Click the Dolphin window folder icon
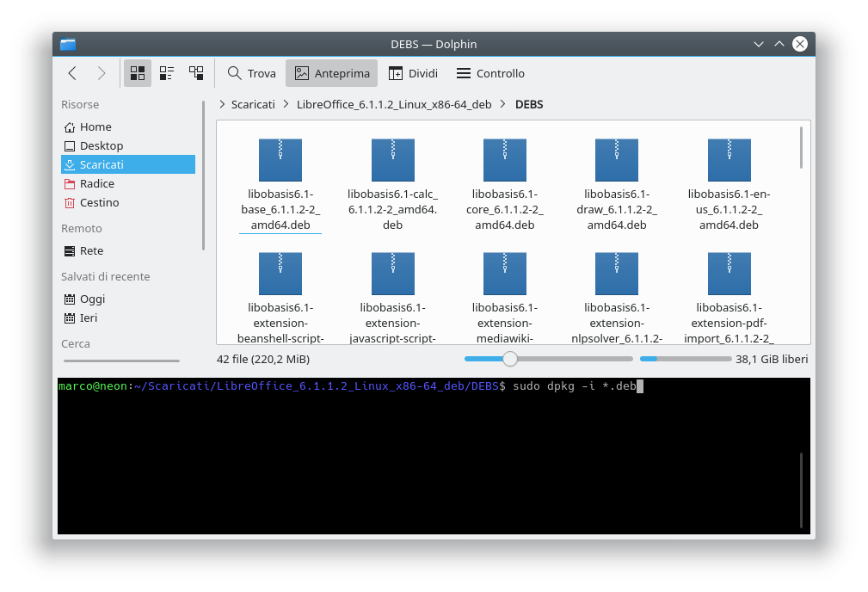Screen dimensions: 868x592 [x=68, y=44]
